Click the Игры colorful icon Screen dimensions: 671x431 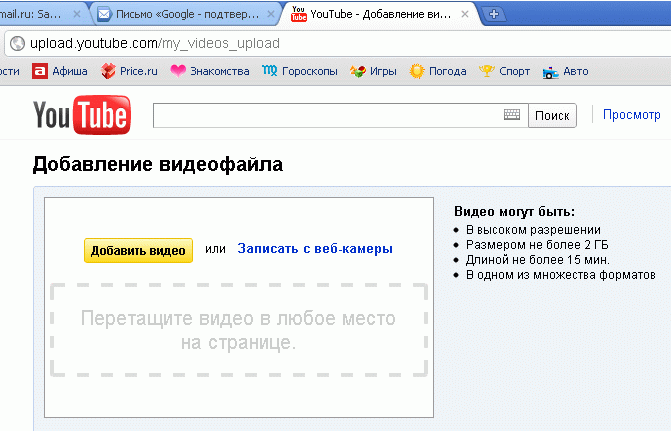[x=358, y=71]
